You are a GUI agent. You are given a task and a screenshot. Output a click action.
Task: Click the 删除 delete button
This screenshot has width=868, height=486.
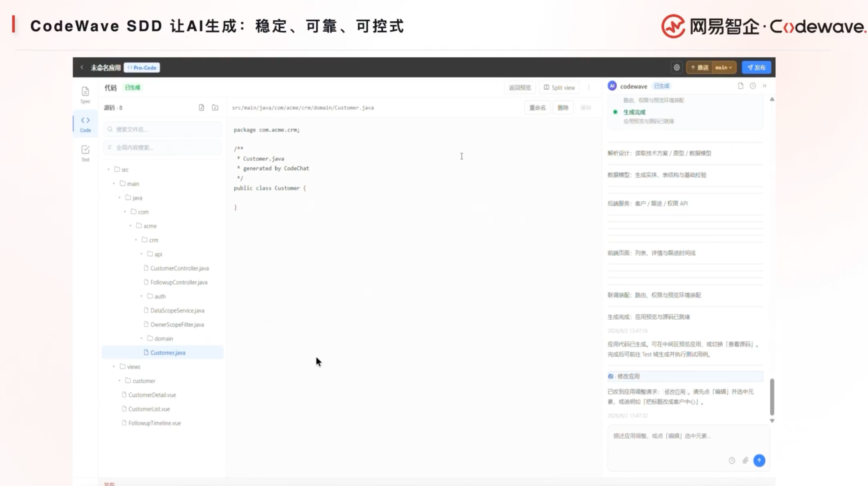click(x=563, y=108)
